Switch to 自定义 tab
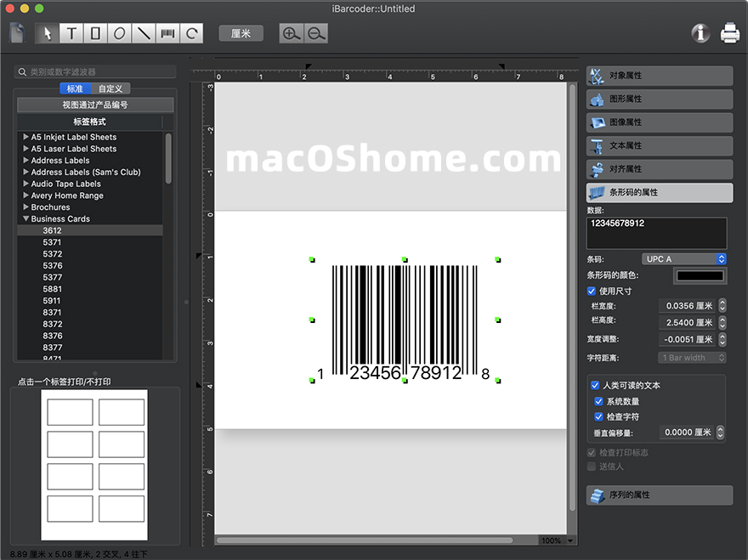748x560 pixels. click(x=110, y=88)
